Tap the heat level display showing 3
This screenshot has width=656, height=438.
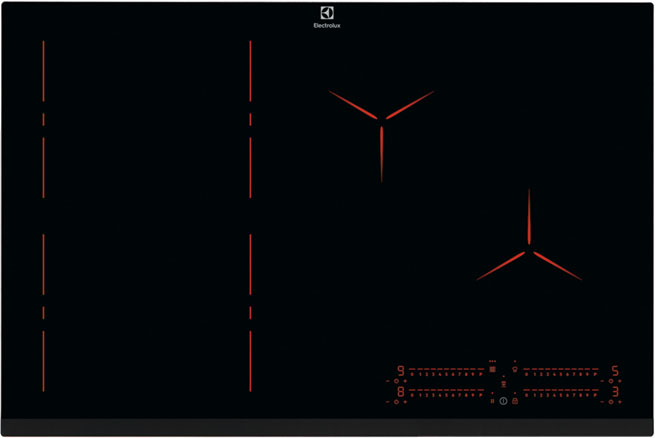(x=616, y=393)
